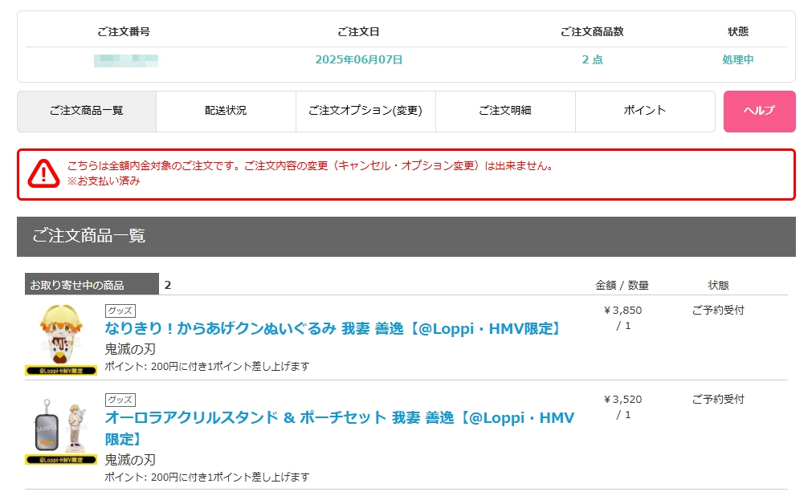812x504 pixels.
Task: Click the red warning triangle icon
Action: pos(43,173)
